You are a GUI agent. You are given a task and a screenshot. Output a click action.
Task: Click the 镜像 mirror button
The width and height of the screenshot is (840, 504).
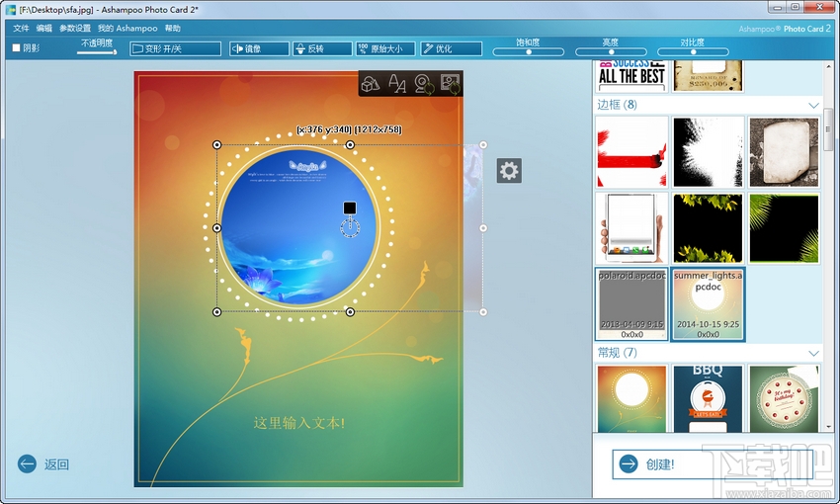pyautogui.click(x=259, y=48)
